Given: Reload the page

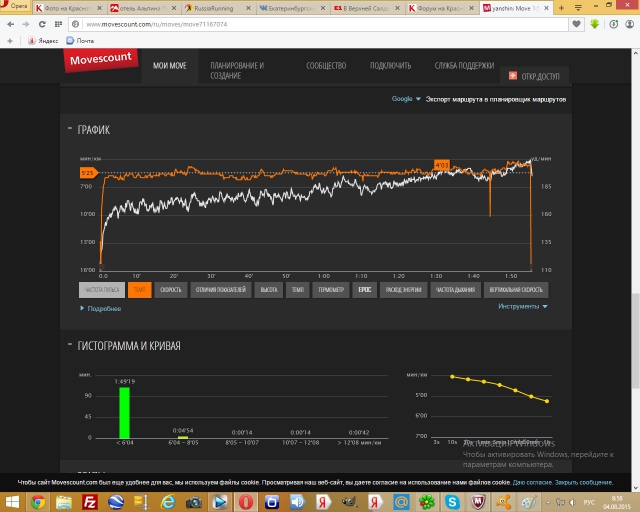Looking at the screenshot, I should [x=42, y=24].
